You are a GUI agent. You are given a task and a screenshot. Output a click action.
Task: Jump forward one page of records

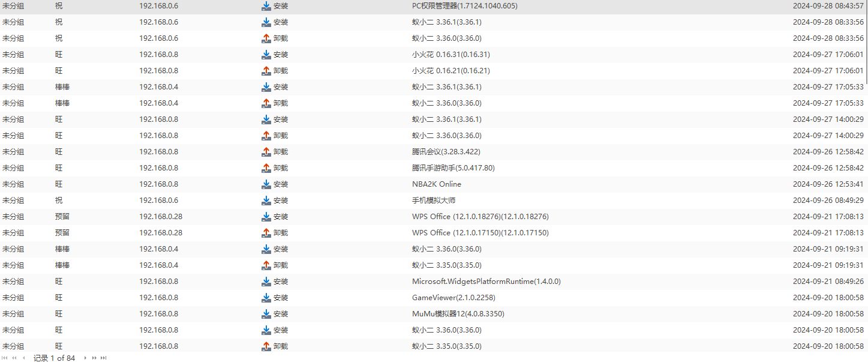point(94,358)
